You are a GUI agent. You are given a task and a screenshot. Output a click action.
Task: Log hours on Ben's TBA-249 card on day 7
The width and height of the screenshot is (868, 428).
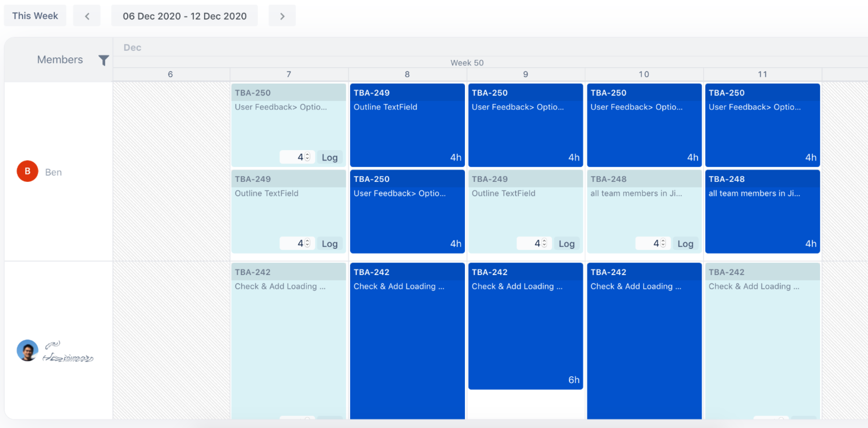[329, 244]
